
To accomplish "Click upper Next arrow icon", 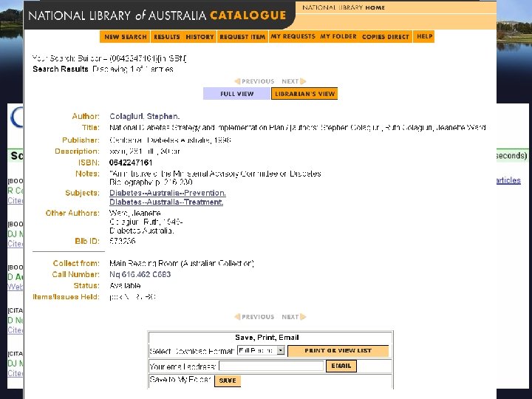I will [x=303, y=81].
